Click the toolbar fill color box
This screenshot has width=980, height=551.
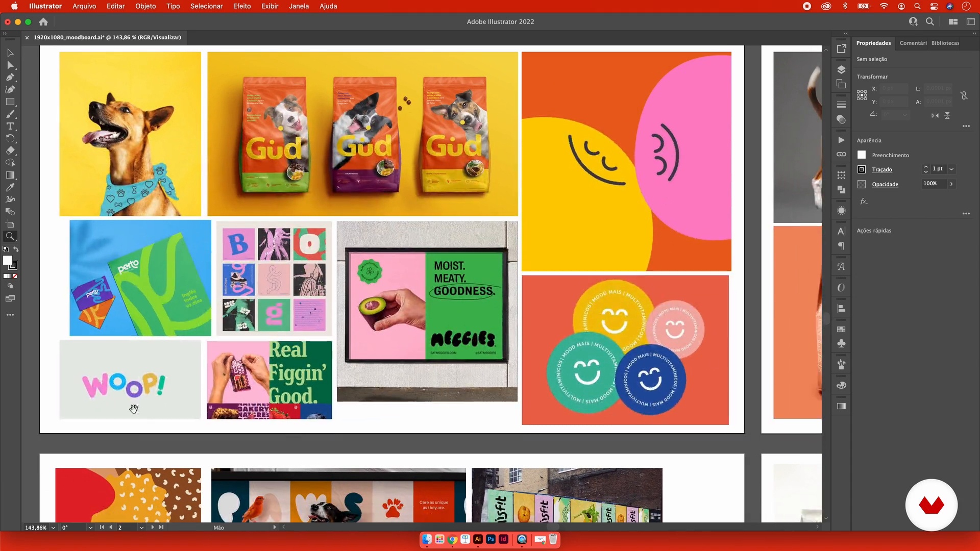tap(8, 260)
